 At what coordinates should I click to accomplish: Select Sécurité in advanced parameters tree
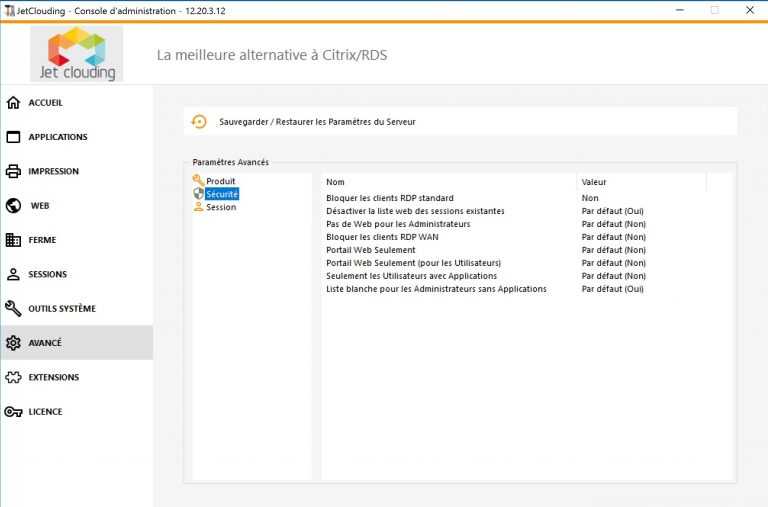[x=222, y=194]
